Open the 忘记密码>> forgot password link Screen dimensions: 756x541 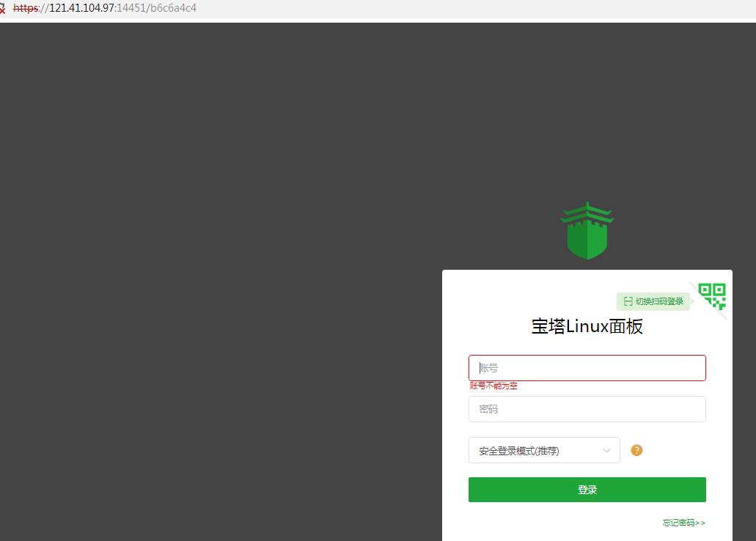[683, 523]
